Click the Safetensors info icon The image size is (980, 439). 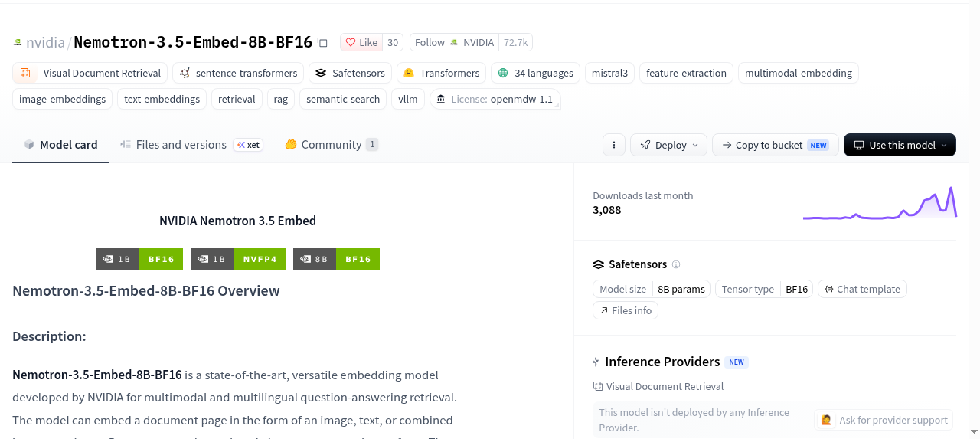pos(676,264)
